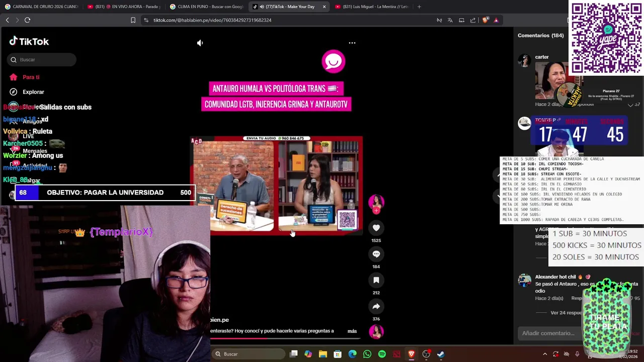
Task: Launch Copilot from the taskbar
Action: 308,354
